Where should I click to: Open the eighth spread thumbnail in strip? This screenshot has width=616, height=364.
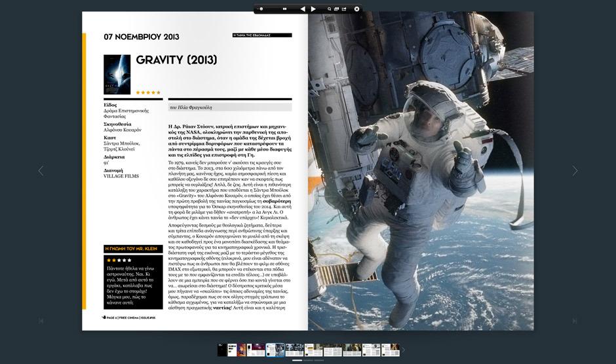click(x=352, y=350)
